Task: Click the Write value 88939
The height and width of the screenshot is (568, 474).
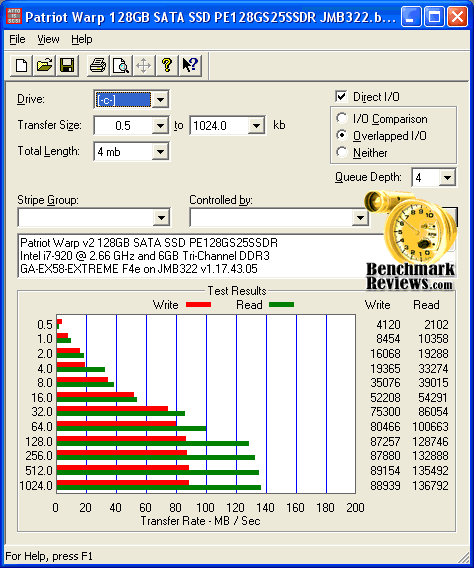Action: pos(385,485)
